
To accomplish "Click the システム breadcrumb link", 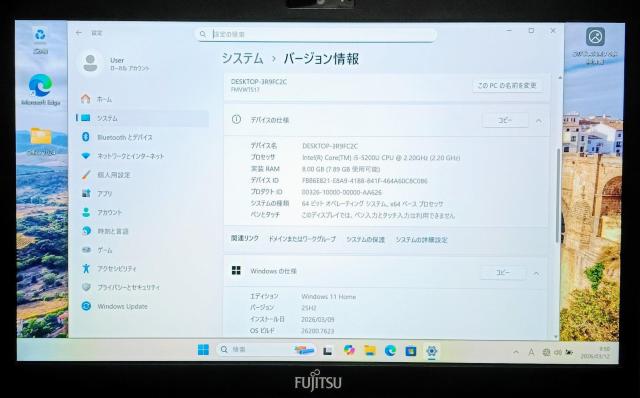I will (x=242, y=58).
